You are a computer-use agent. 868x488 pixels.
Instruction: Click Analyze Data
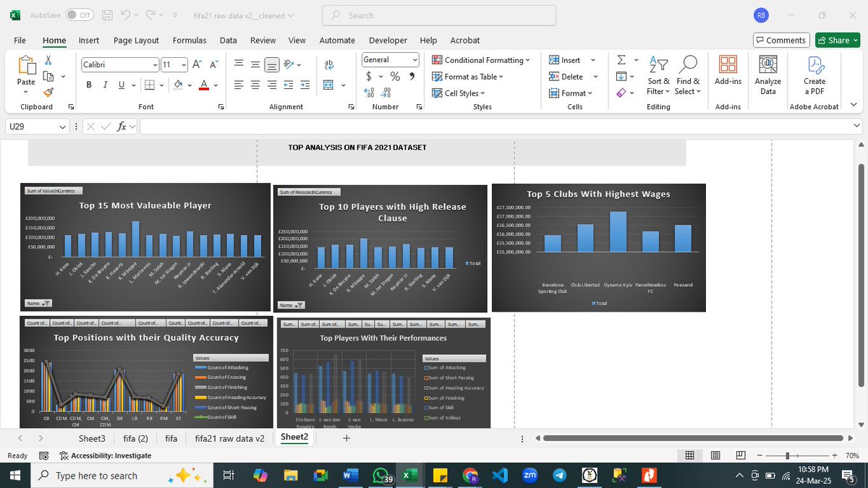[x=767, y=75]
